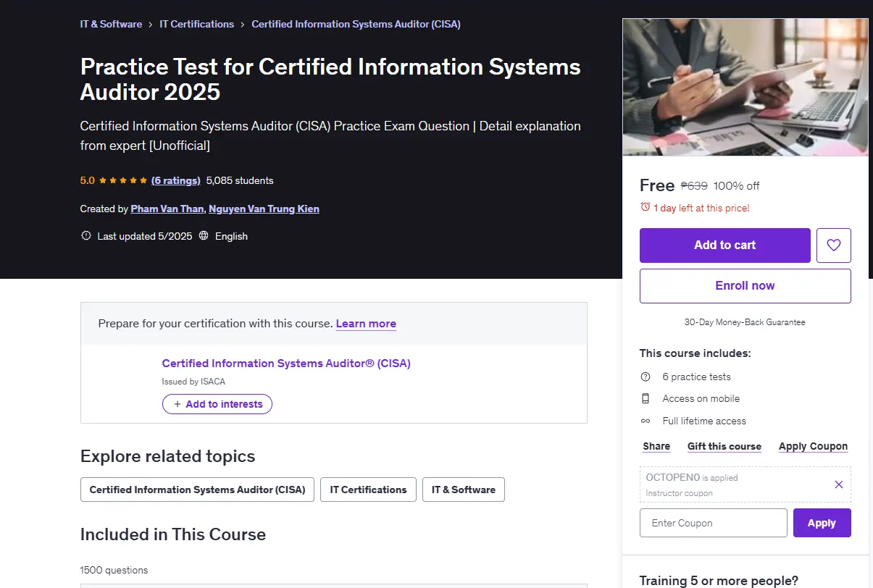Click Add to interests button

[217, 404]
